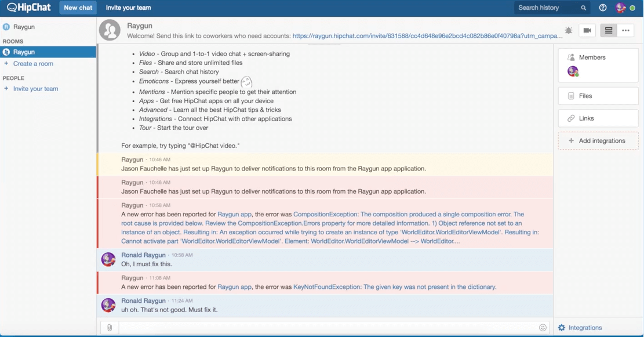Open the KeyNotFoundException error link
This screenshot has height=337, width=644.
pos(395,287)
